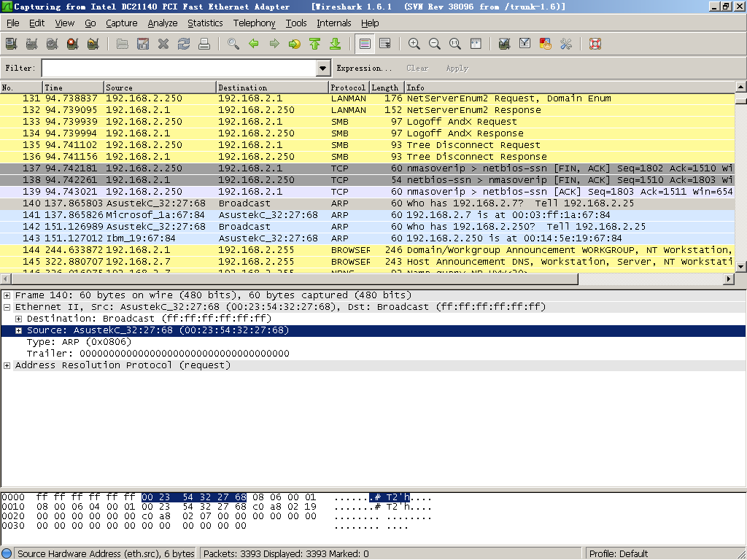Viewport: 747px width, 560px height.
Task: Open the Telephony menu
Action: (254, 23)
